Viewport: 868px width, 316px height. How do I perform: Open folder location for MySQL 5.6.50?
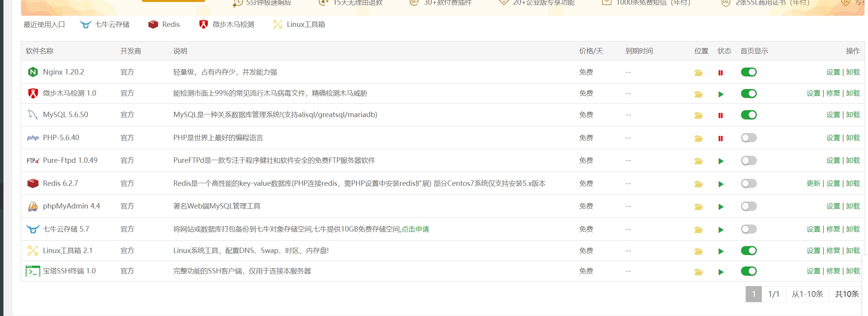pyautogui.click(x=698, y=115)
